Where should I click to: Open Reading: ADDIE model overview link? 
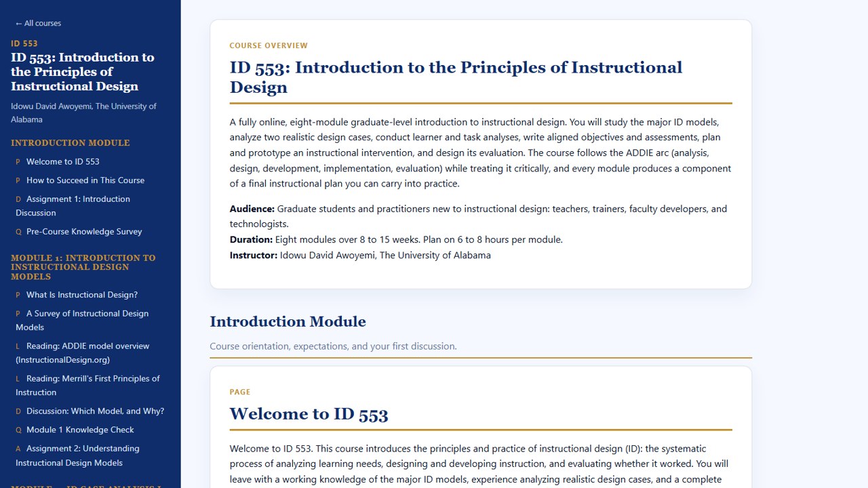82,353
